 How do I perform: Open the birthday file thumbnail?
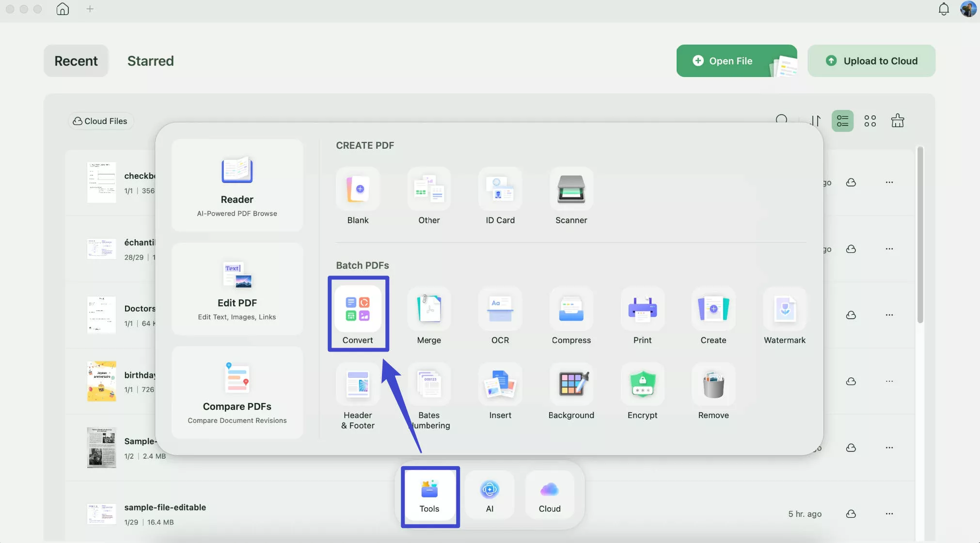point(101,381)
